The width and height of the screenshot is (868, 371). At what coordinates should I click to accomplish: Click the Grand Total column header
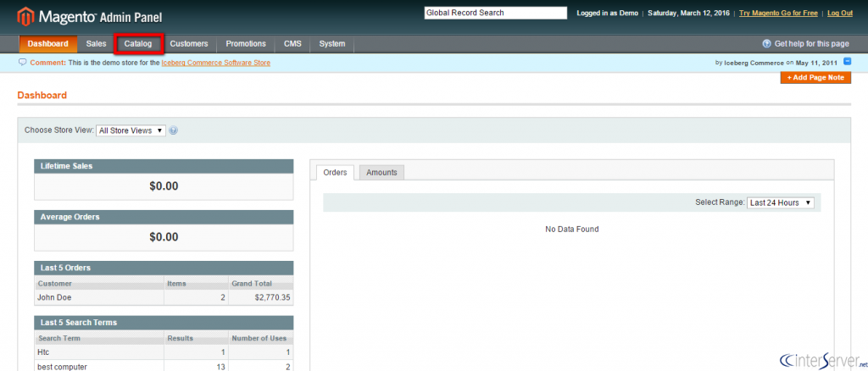261,284
